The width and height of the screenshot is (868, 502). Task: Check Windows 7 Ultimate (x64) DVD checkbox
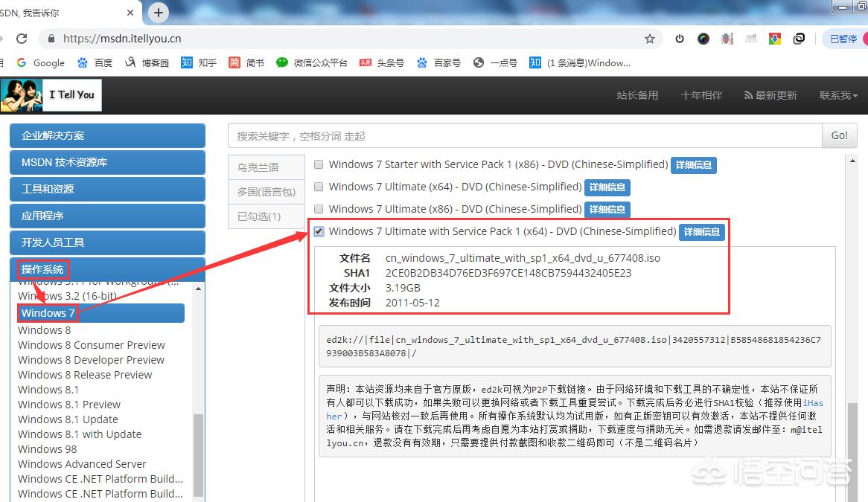pyautogui.click(x=319, y=187)
